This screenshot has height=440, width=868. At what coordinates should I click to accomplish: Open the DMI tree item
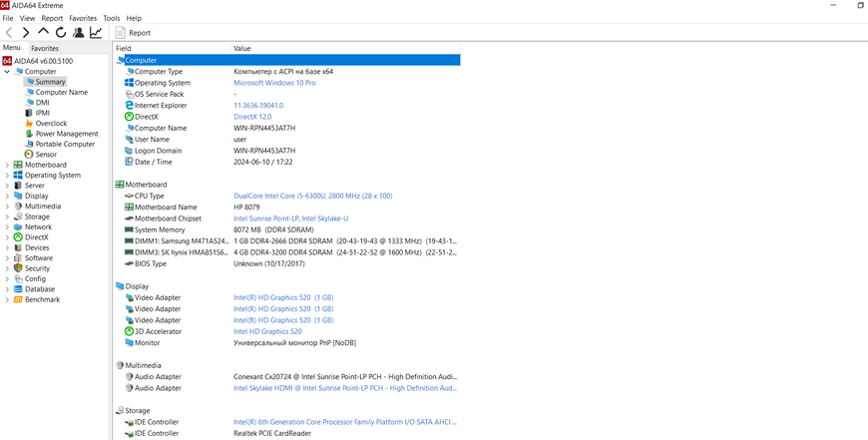(43, 103)
